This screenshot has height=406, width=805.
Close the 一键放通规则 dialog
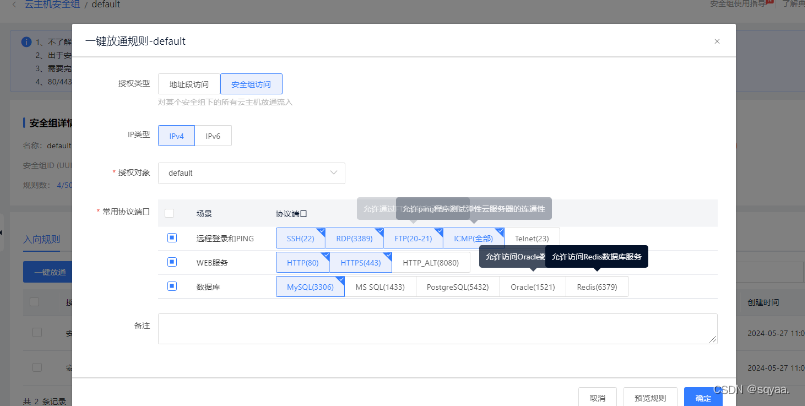click(716, 42)
